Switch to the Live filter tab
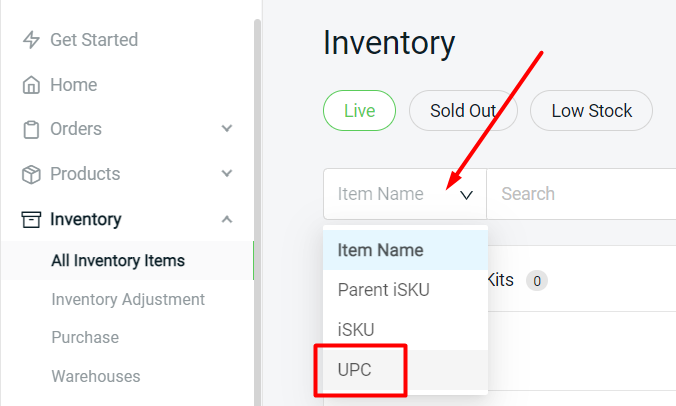The height and width of the screenshot is (406, 676). click(360, 111)
